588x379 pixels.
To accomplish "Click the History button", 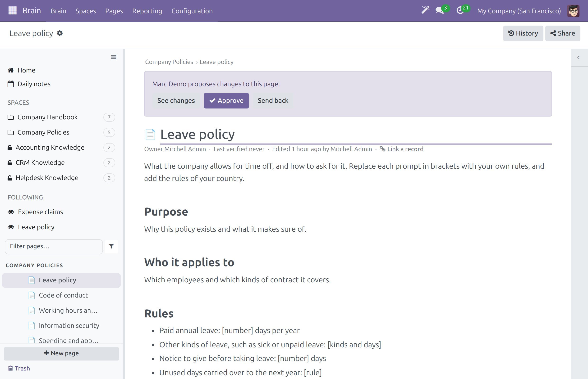I will pos(523,33).
